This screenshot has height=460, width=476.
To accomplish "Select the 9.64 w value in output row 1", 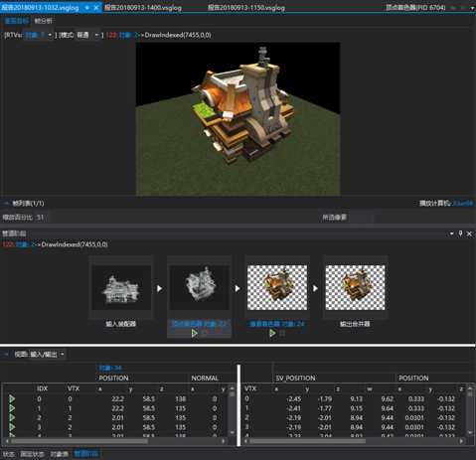I will pos(388,408).
